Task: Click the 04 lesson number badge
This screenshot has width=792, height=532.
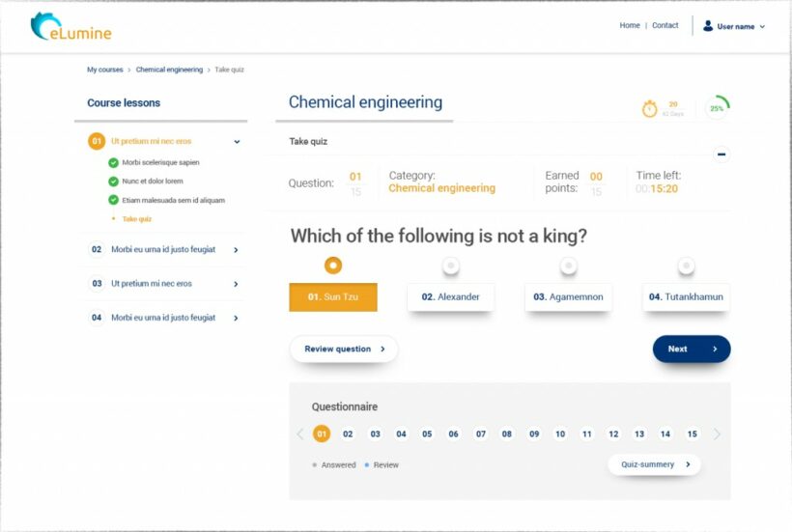Action: click(97, 318)
